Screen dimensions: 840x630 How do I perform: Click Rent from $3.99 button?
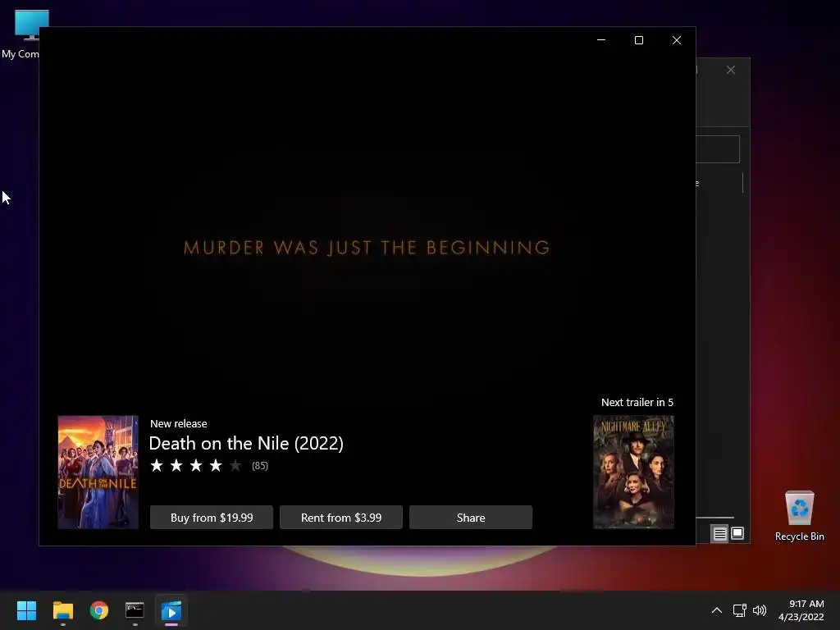(x=341, y=518)
